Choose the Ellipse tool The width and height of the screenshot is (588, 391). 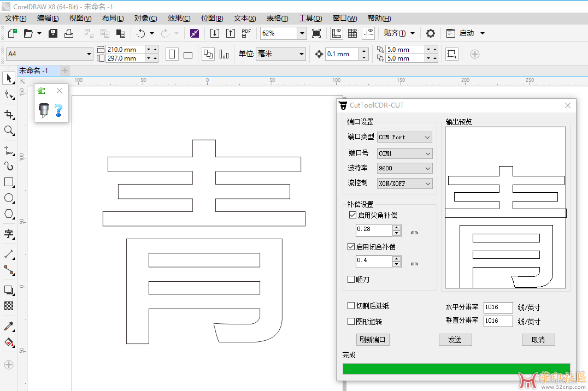pos(9,198)
